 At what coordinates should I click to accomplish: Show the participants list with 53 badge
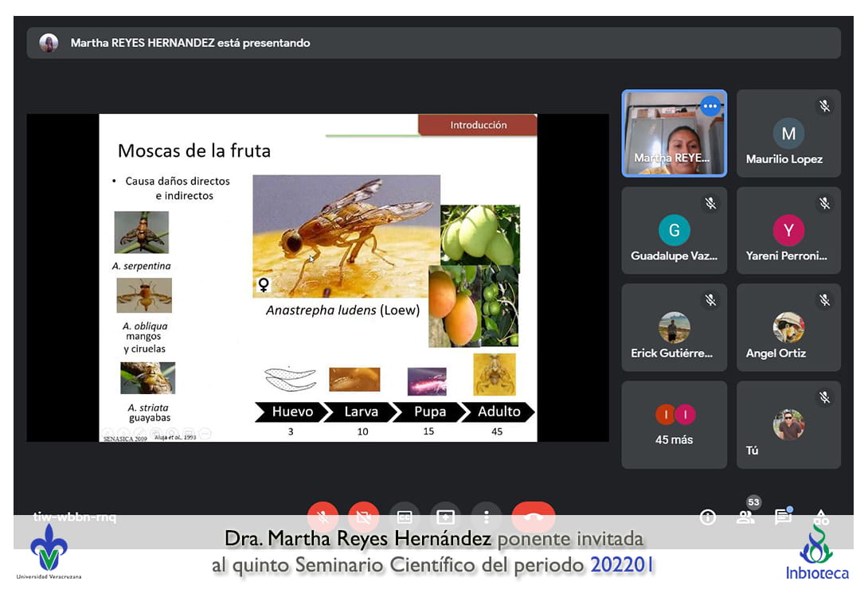(745, 516)
